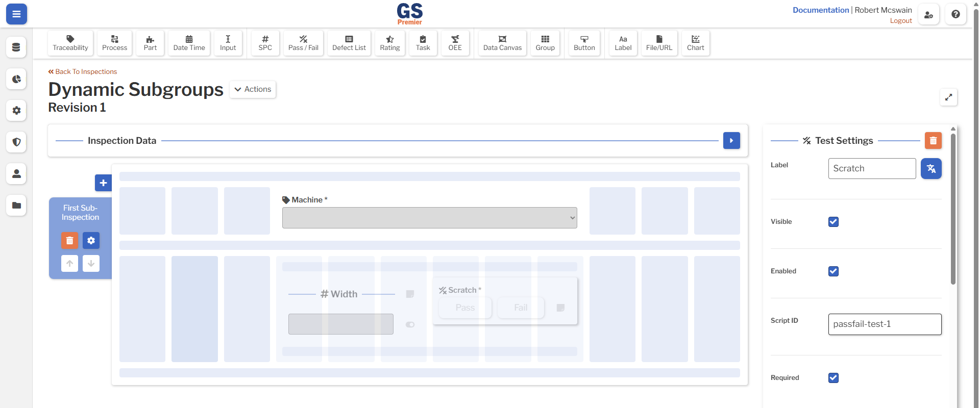Delete First Sub-Inspection with trash icon
Image resolution: width=980 pixels, height=408 pixels.
(70, 240)
